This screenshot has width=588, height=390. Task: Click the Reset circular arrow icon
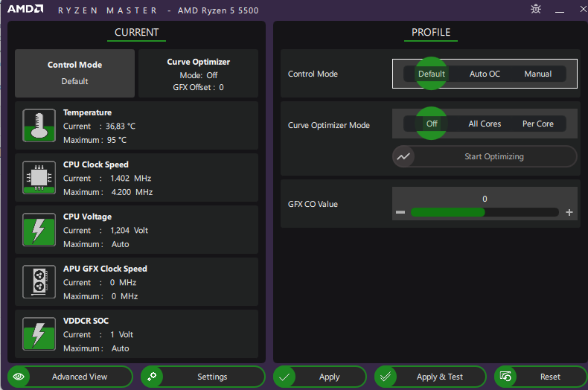505,377
